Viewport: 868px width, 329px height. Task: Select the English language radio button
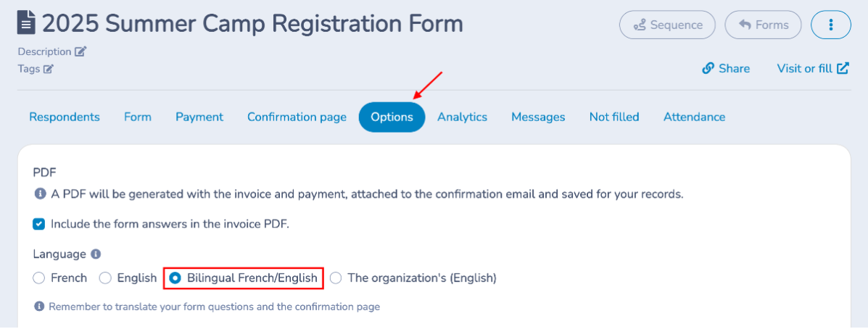(105, 278)
